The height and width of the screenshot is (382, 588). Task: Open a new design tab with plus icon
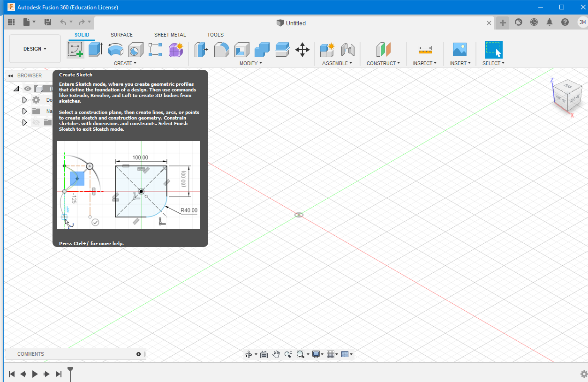(x=503, y=22)
